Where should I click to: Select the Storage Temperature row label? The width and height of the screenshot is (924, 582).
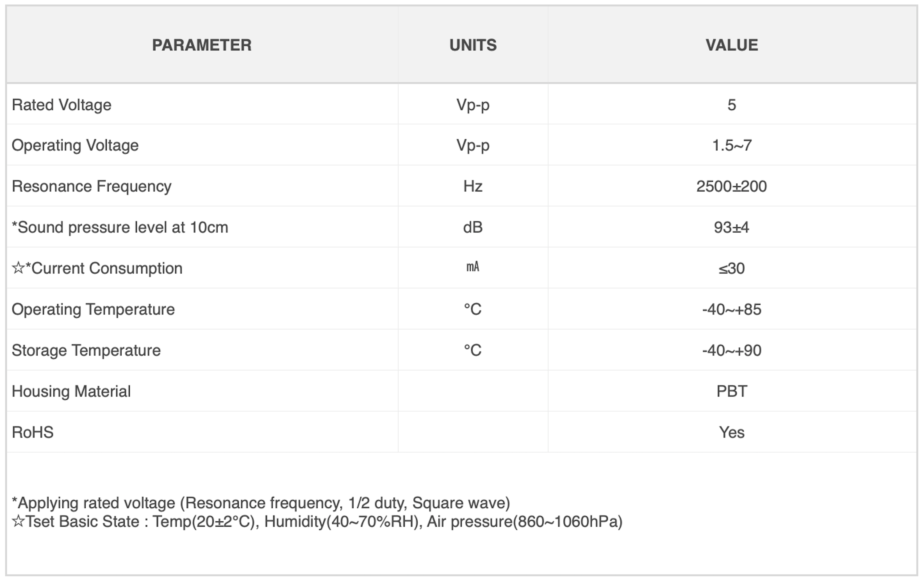[86, 351]
